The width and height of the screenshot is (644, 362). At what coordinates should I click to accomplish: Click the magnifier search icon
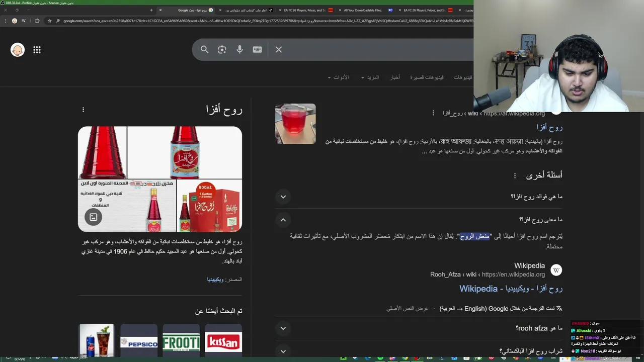pyautogui.click(x=204, y=50)
